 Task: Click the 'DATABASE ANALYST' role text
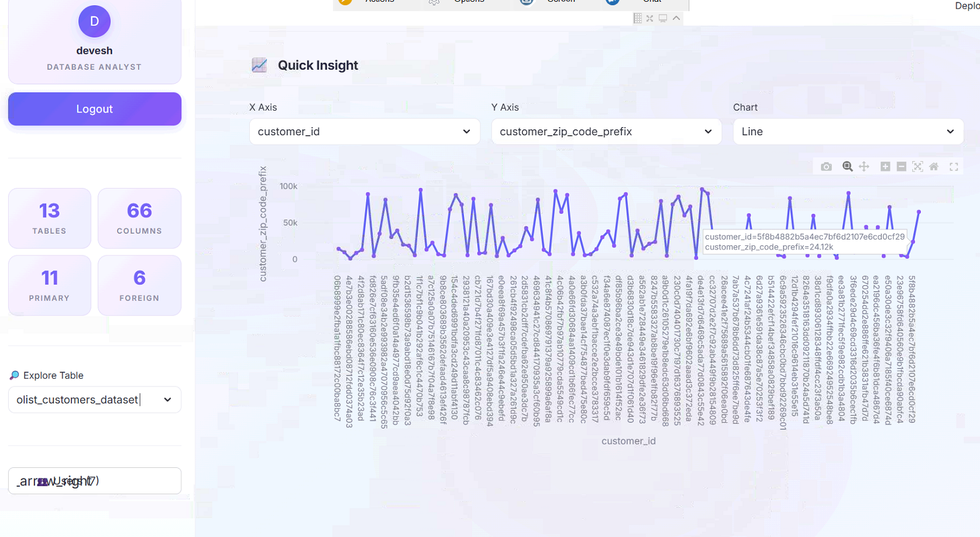pos(94,67)
